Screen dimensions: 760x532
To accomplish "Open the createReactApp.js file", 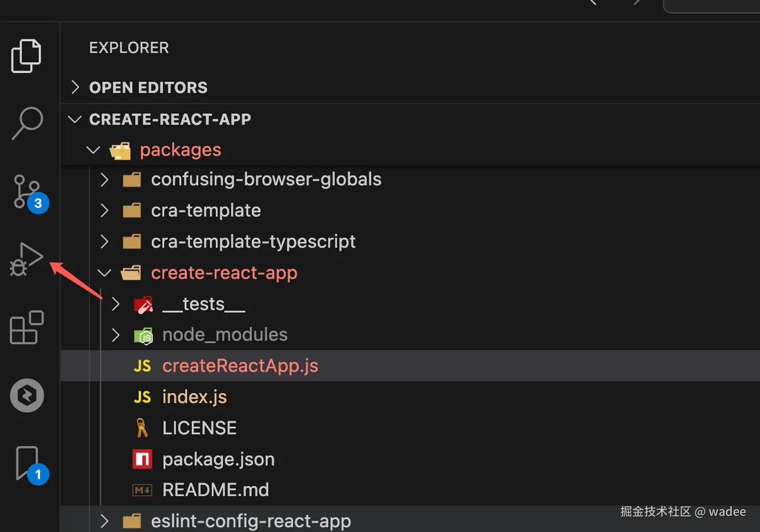I will (240, 366).
